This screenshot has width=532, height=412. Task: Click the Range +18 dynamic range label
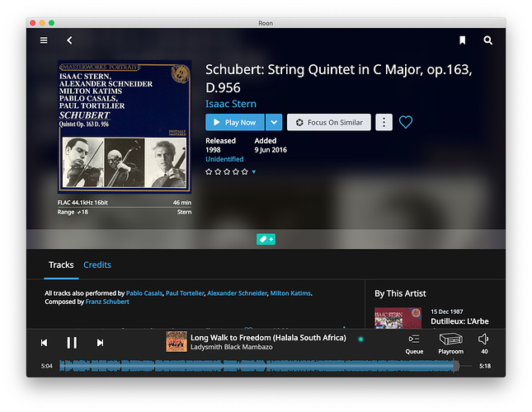click(73, 212)
